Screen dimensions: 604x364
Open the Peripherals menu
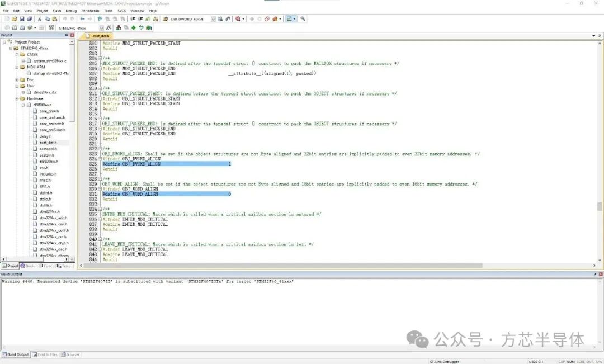pos(90,11)
